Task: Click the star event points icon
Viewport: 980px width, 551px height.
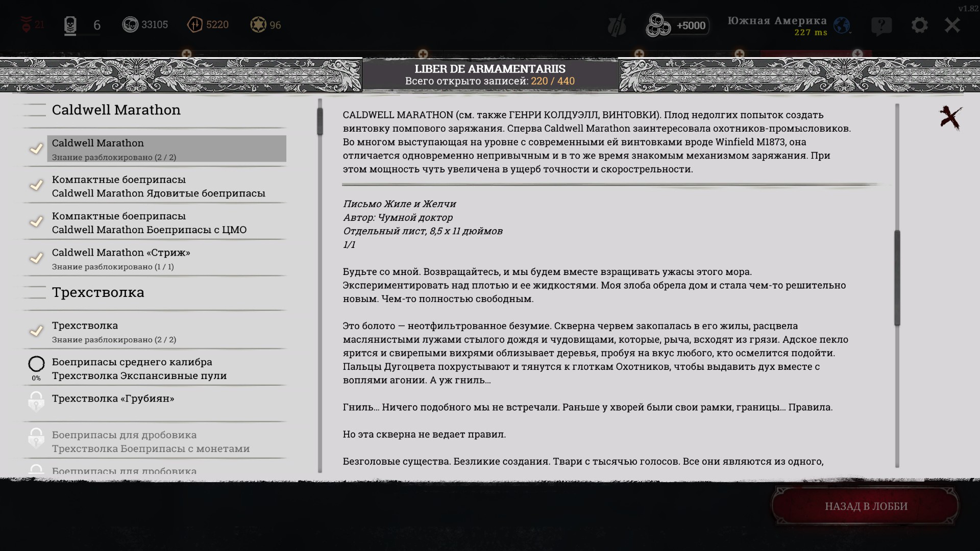Action: (x=258, y=24)
